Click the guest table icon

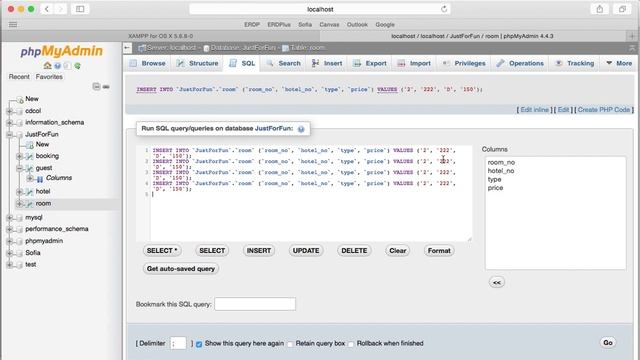[x=29, y=168]
